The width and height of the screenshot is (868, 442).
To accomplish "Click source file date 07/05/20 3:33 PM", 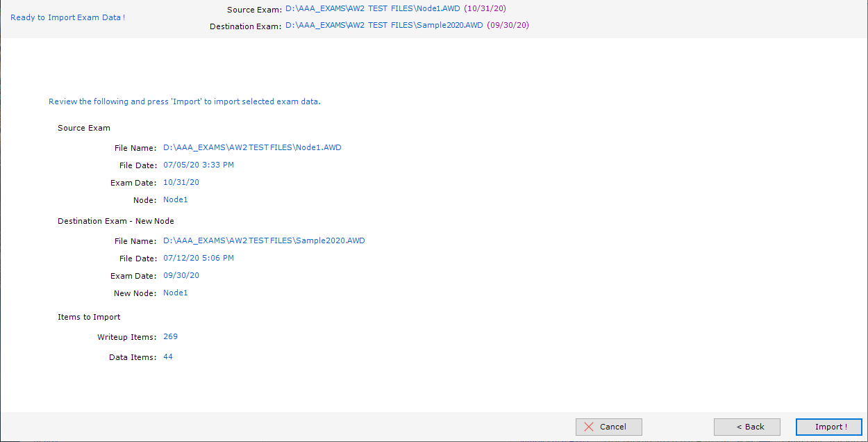I will (198, 165).
